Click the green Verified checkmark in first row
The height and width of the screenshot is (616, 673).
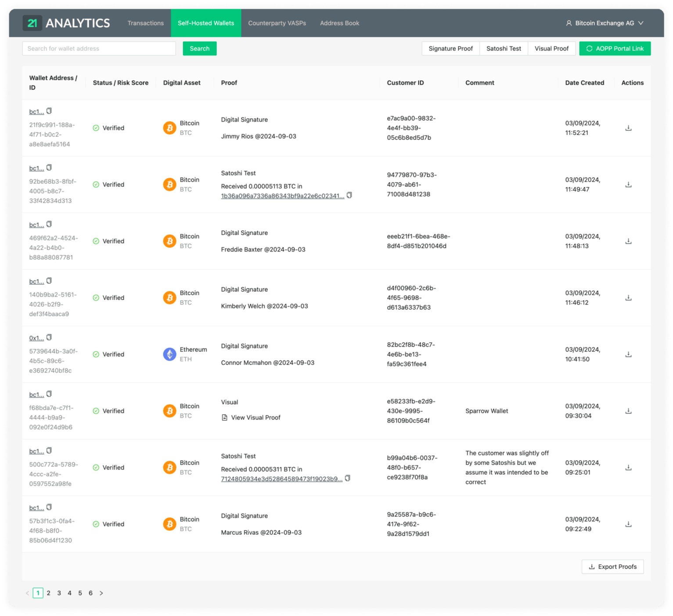[x=96, y=128]
